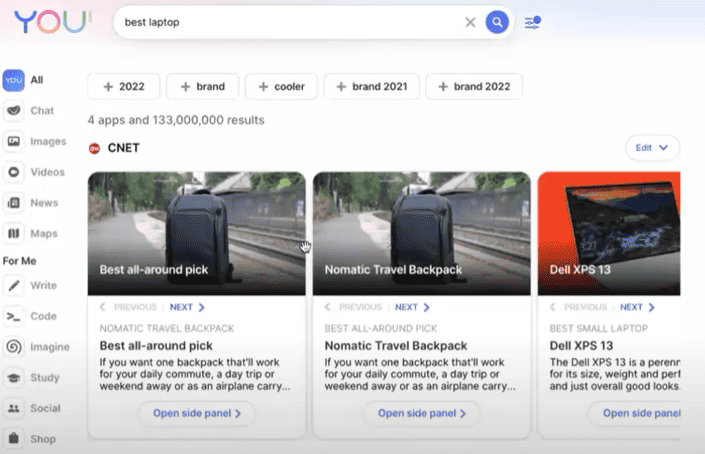Click the YOU logo
Viewport: 705px width, 454px height.
(x=53, y=22)
